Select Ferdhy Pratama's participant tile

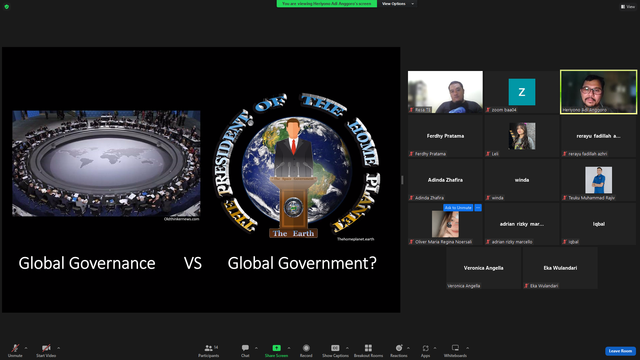coord(445,136)
